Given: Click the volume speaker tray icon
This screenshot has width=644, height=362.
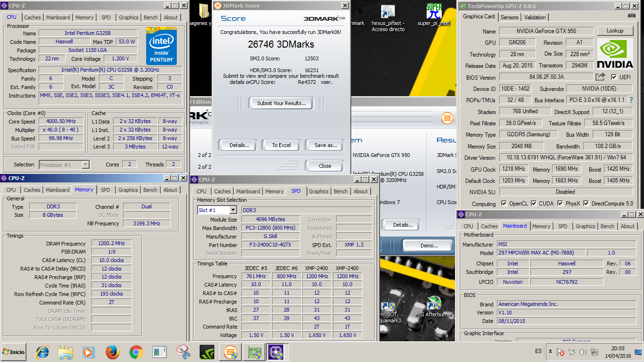Looking at the screenshot, I should pyautogui.click(x=583, y=352).
